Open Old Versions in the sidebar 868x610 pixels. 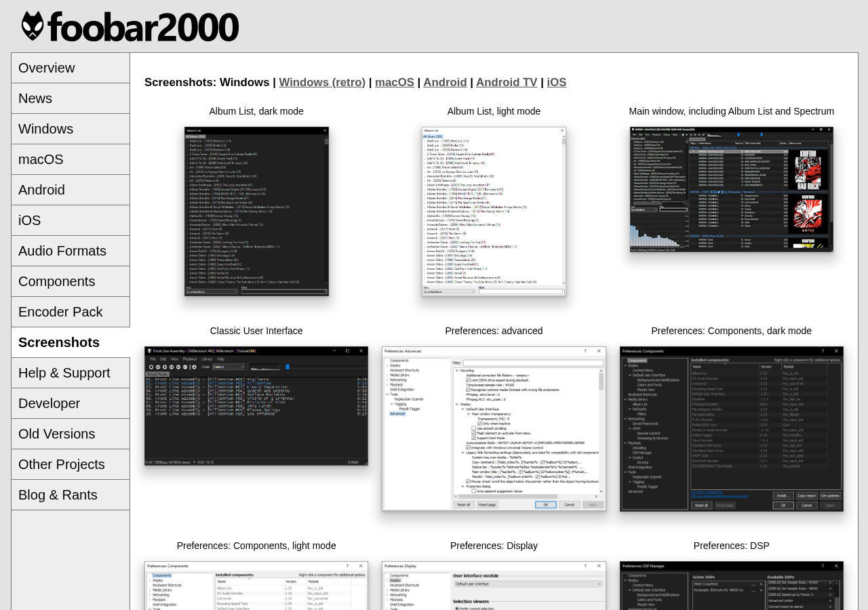click(71, 434)
